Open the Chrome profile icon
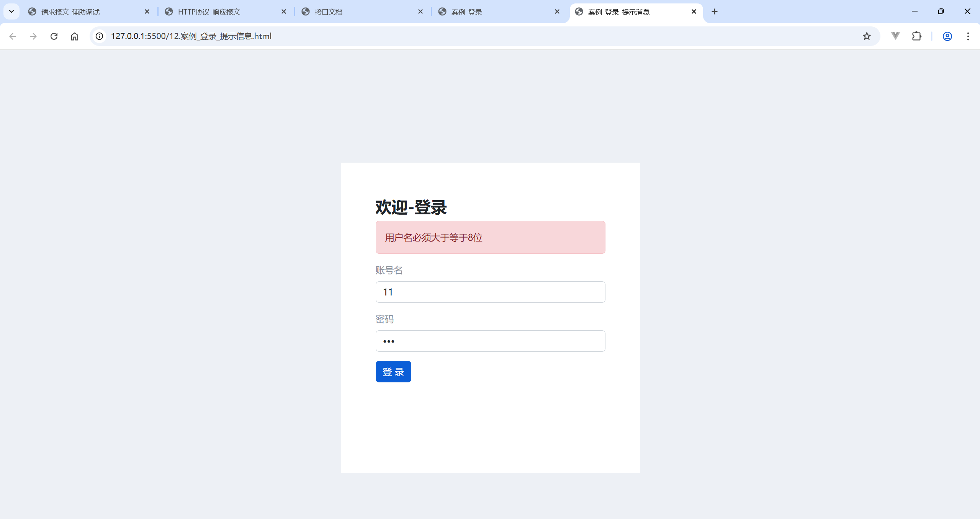 [x=947, y=36]
